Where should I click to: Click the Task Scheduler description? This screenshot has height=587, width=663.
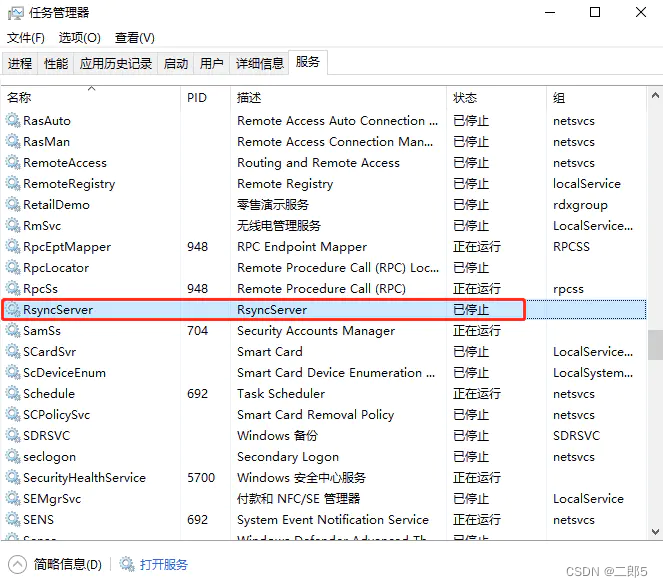pyautogui.click(x=281, y=394)
